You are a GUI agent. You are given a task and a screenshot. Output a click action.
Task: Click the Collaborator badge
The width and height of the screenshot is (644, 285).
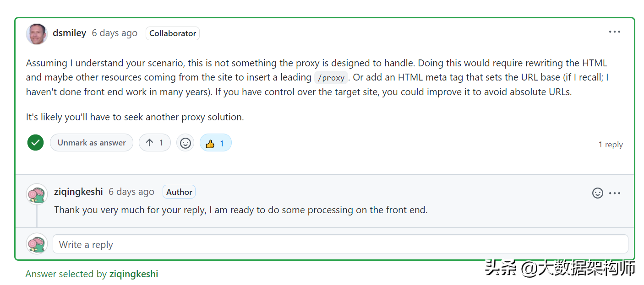pyautogui.click(x=173, y=33)
